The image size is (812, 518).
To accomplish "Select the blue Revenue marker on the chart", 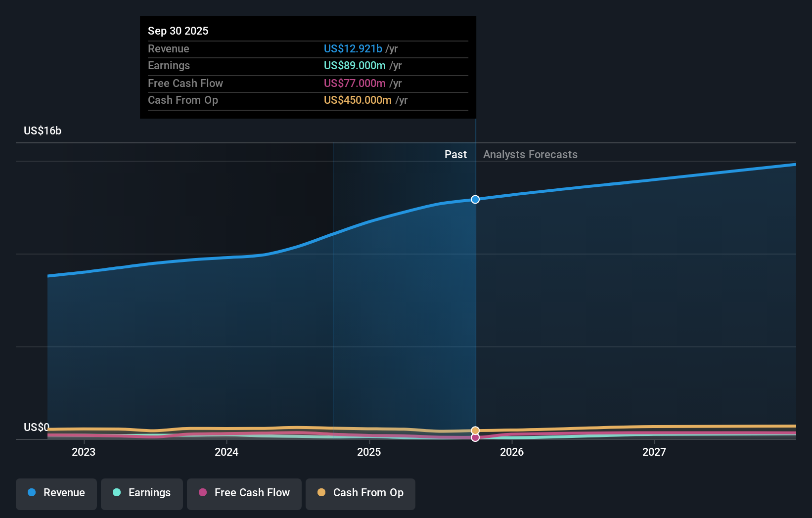I will (x=475, y=200).
